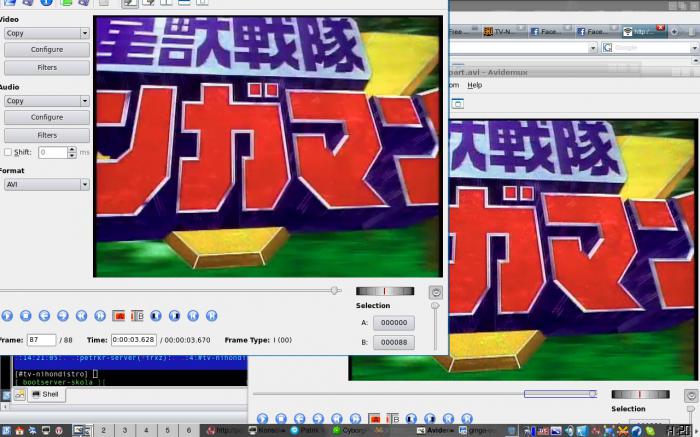700x437 pixels.
Task: Go to last frame in front Avidemux window
Action: [212, 316]
